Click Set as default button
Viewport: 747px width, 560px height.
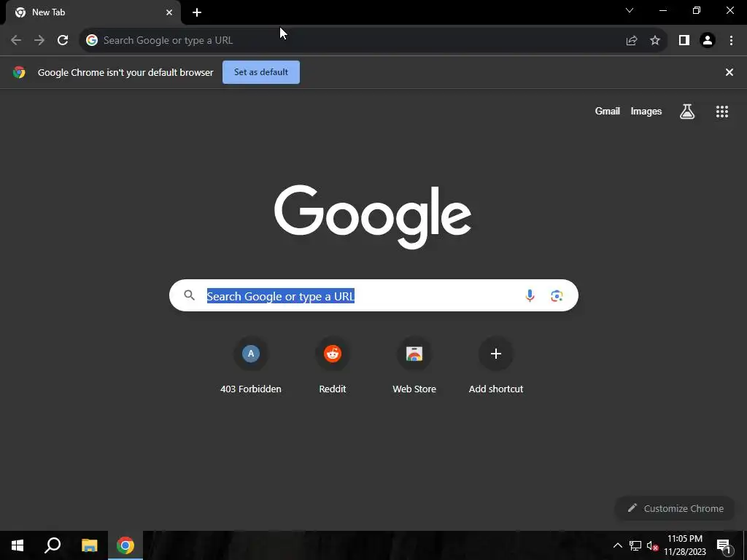pyautogui.click(x=261, y=72)
